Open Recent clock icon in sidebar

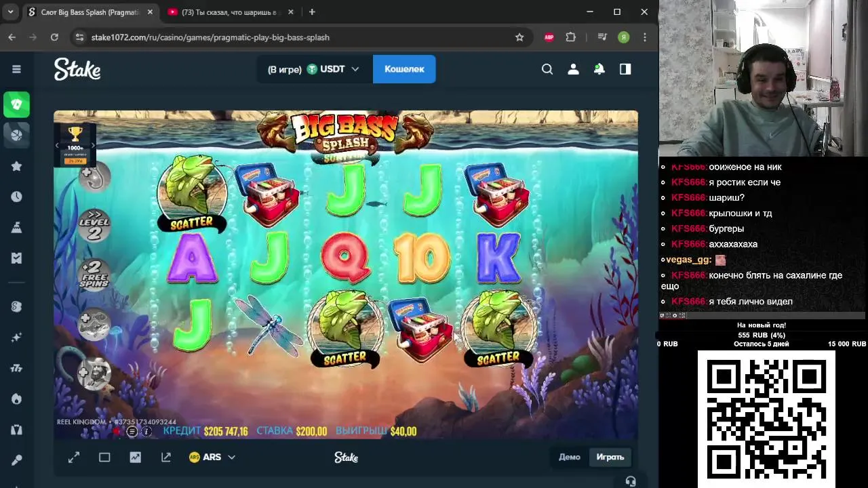[16, 197]
